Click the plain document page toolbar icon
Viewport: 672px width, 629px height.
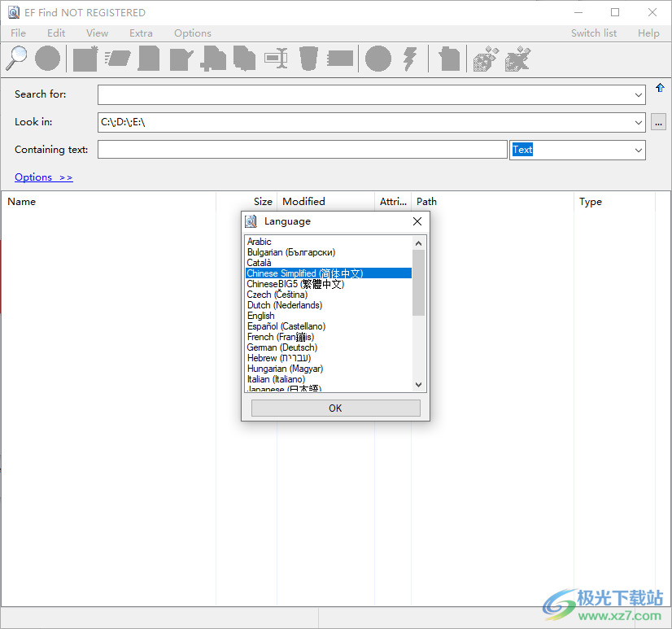click(149, 59)
